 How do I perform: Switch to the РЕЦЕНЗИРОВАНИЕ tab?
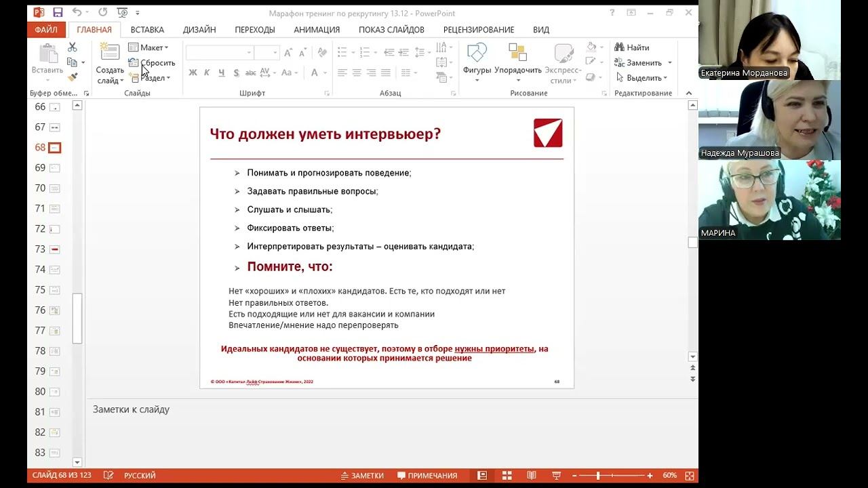(479, 30)
